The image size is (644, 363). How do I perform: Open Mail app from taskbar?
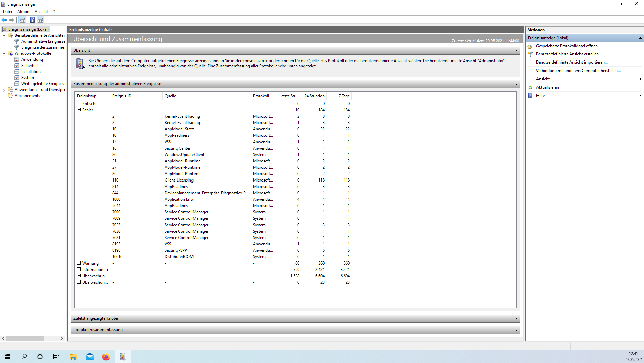click(90, 357)
